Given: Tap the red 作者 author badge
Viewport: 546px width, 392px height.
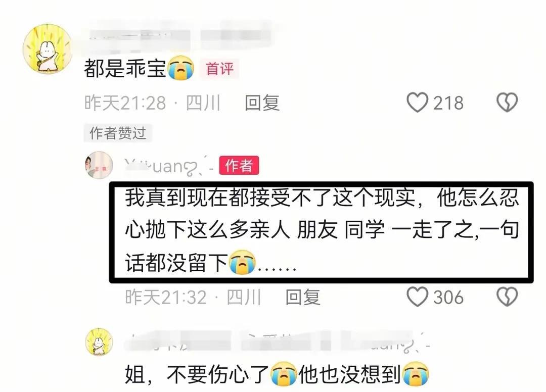Looking at the screenshot, I should pos(239,165).
